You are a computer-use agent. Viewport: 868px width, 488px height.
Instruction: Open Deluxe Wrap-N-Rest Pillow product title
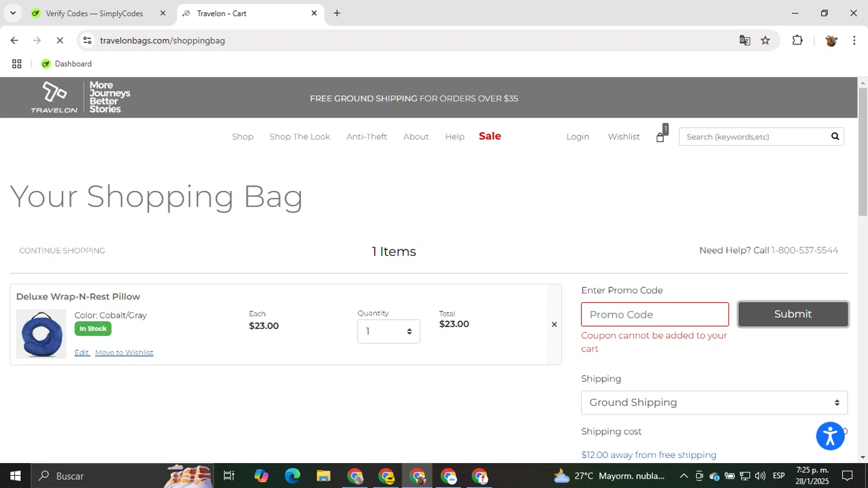[x=78, y=297]
